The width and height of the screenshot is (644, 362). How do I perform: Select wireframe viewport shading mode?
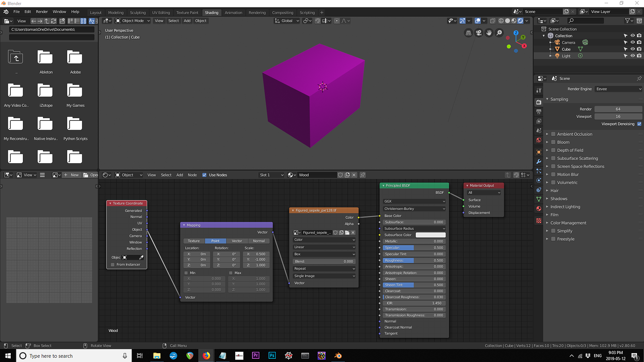click(501, 21)
